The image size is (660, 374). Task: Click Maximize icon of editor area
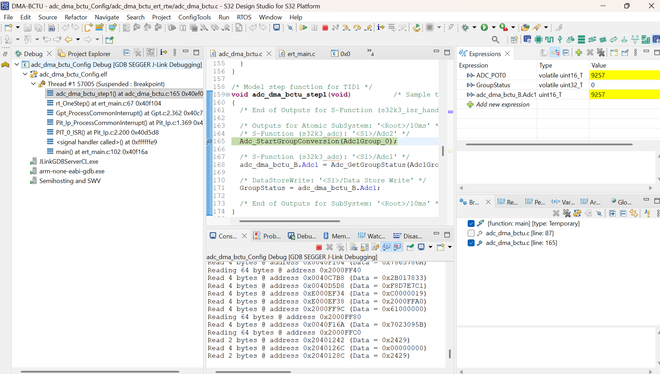click(x=447, y=52)
